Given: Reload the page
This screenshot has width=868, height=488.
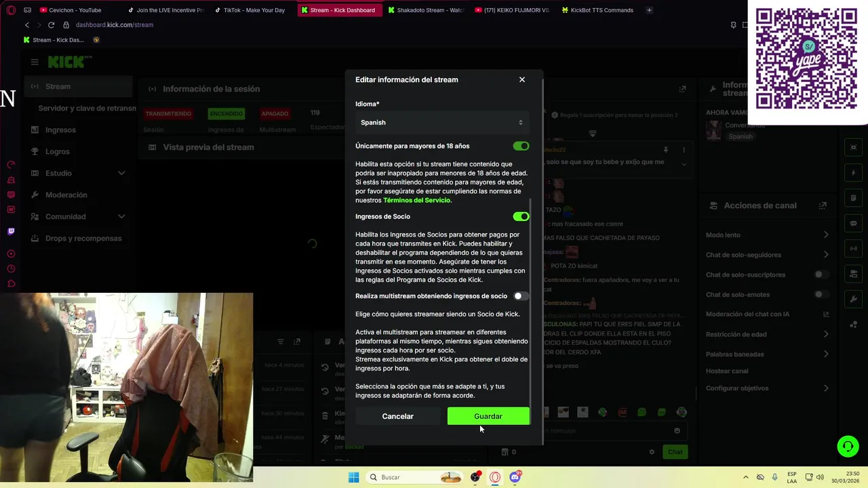Looking at the screenshot, I should 51,25.
